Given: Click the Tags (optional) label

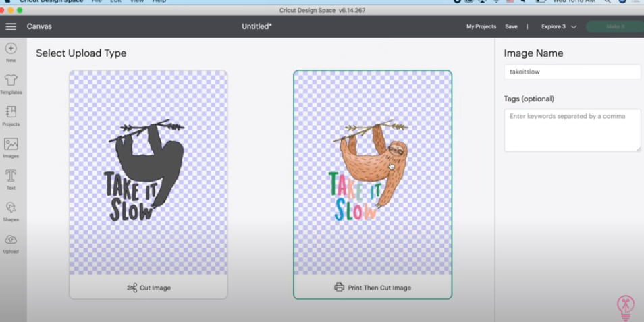Looking at the screenshot, I should pos(529,99).
